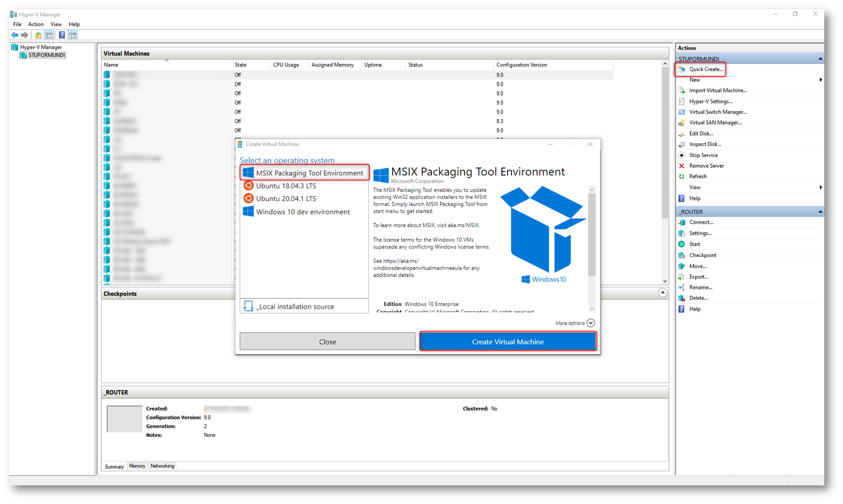Switch to the Memory tab
Image resolution: width=843 pixels, height=504 pixels.
pyautogui.click(x=137, y=466)
